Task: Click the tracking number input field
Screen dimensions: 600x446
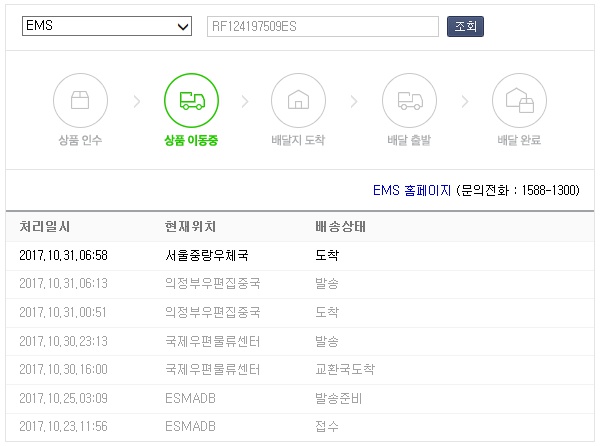Action: click(x=322, y=26)
